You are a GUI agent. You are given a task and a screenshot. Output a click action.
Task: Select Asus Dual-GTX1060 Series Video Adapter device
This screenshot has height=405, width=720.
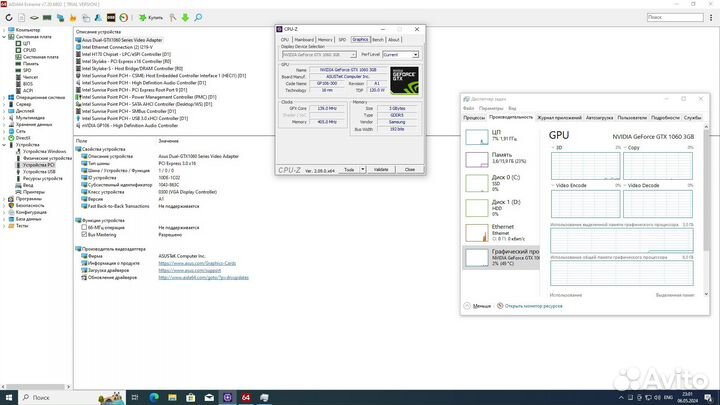click(x=122, y=40)
